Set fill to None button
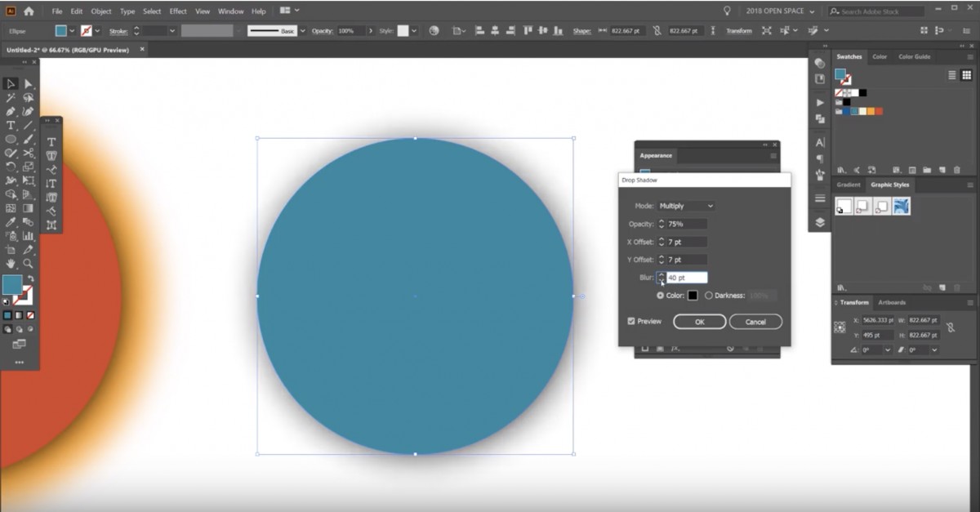Viewport: 980px width, 512px height. (x=30, y=314)
